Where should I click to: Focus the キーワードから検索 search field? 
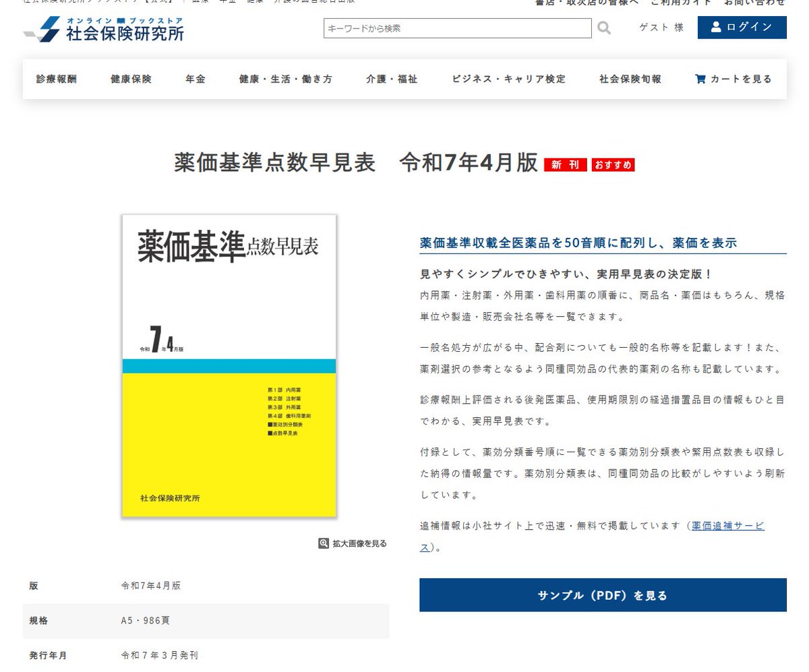tap(458, 28)
